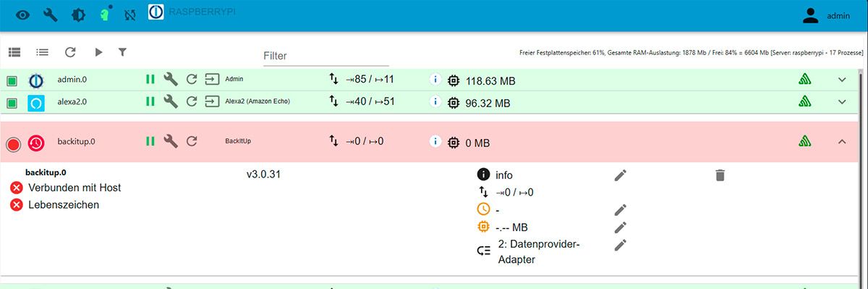
Task: Switch to list view icon
Action: (x=43, y=52)
